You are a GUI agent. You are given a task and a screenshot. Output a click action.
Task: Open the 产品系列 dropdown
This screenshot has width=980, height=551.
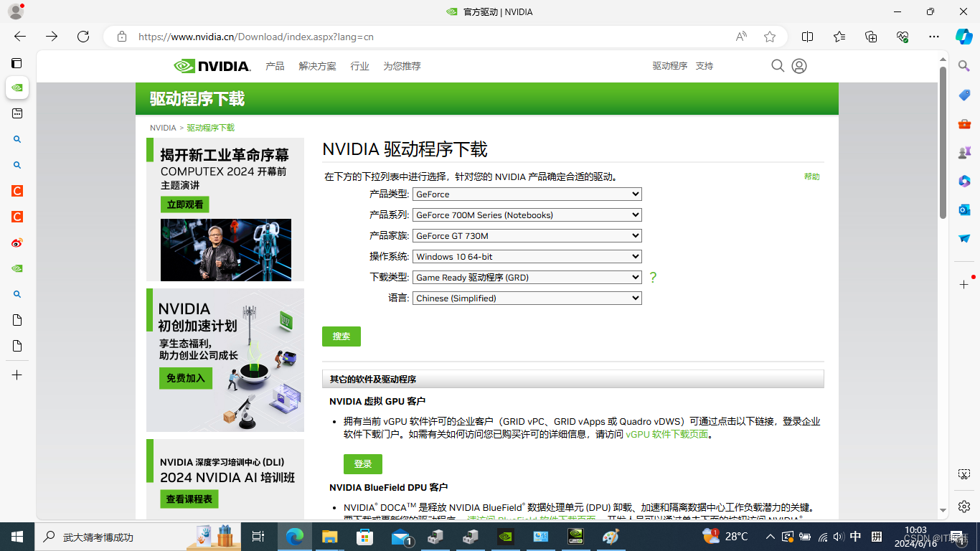click(527, 215)
